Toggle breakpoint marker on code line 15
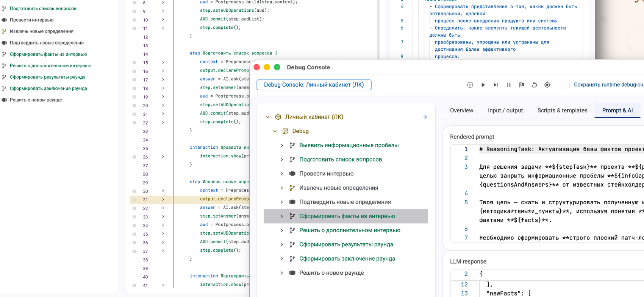This screenshot has height=297, width=644. tap(134, 62)
